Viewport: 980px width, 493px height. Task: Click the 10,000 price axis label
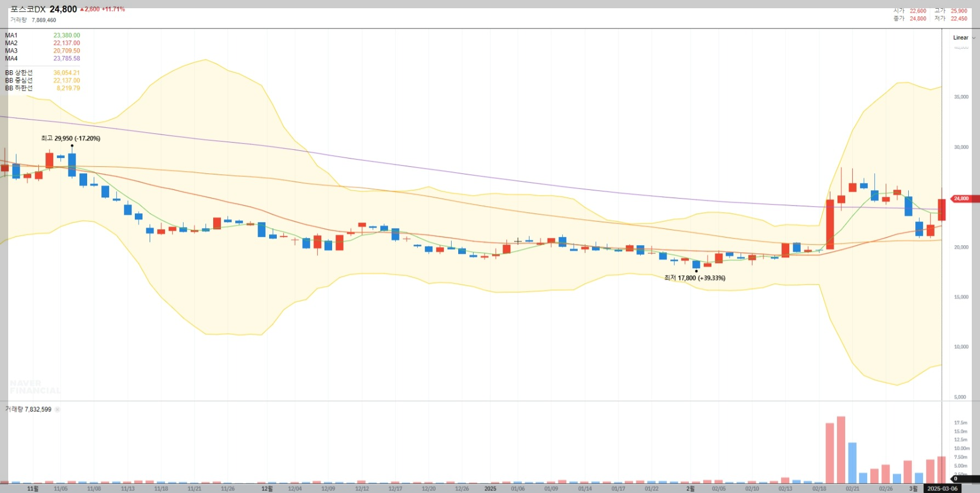coord(961,347)
